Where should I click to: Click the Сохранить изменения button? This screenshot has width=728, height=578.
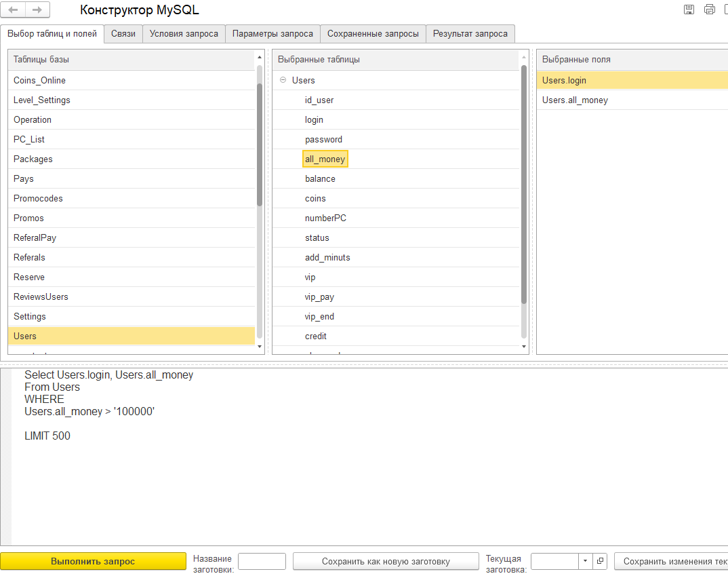point(671,561)
